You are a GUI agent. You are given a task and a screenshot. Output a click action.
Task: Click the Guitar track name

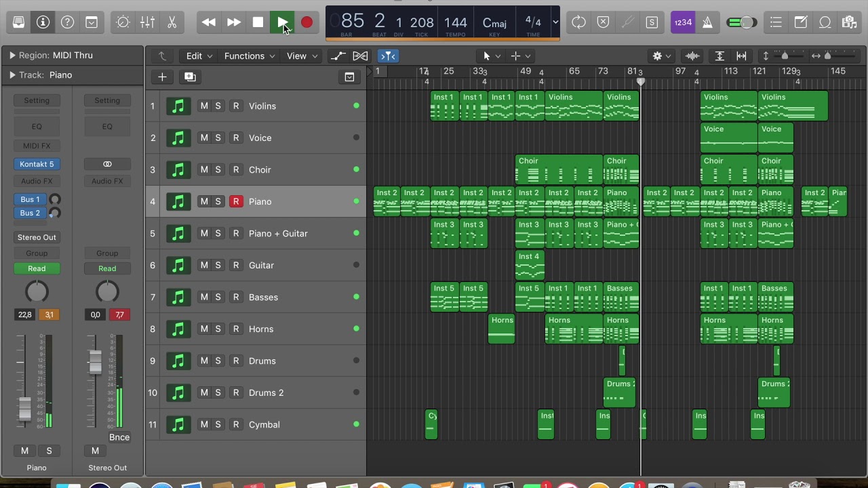[x=261, y=265]
